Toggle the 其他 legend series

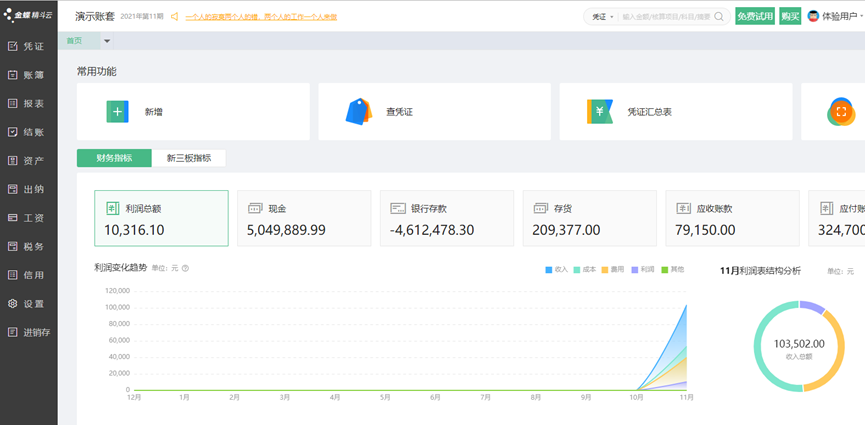click(x=672, y=269)
